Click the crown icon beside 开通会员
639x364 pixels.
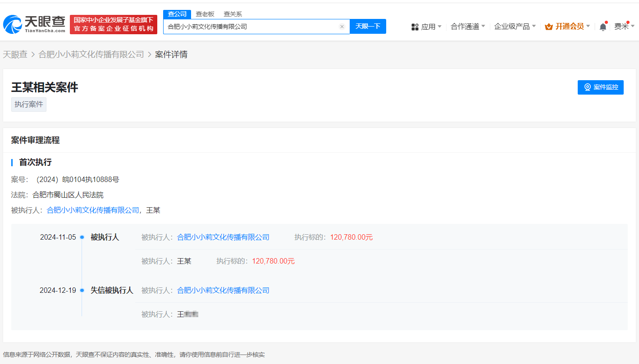548,27
